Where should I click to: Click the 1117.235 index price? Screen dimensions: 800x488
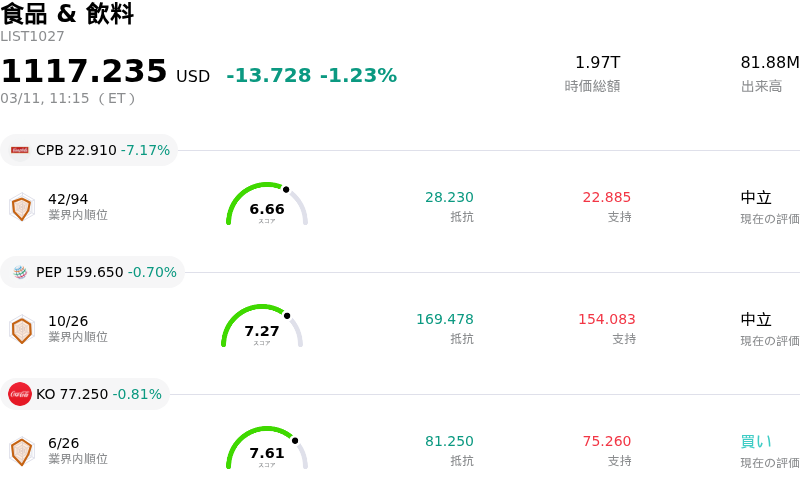[84, 72]
